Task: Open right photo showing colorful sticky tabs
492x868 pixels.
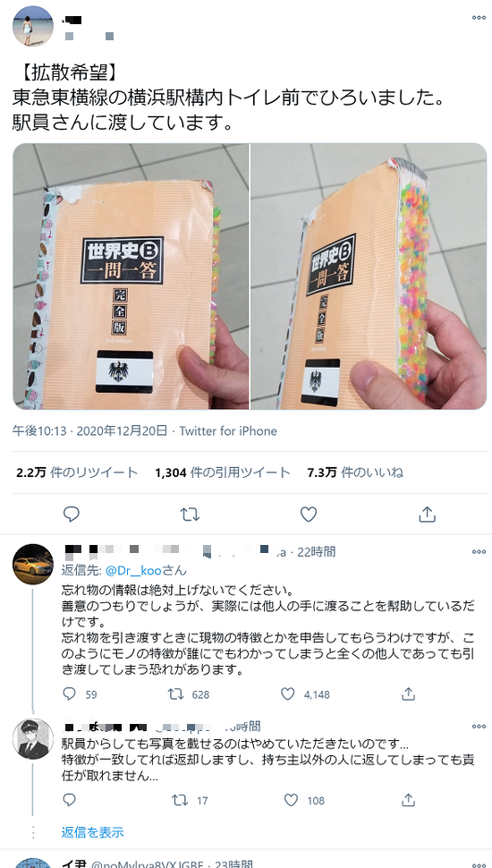Action: tap(369, 277)
